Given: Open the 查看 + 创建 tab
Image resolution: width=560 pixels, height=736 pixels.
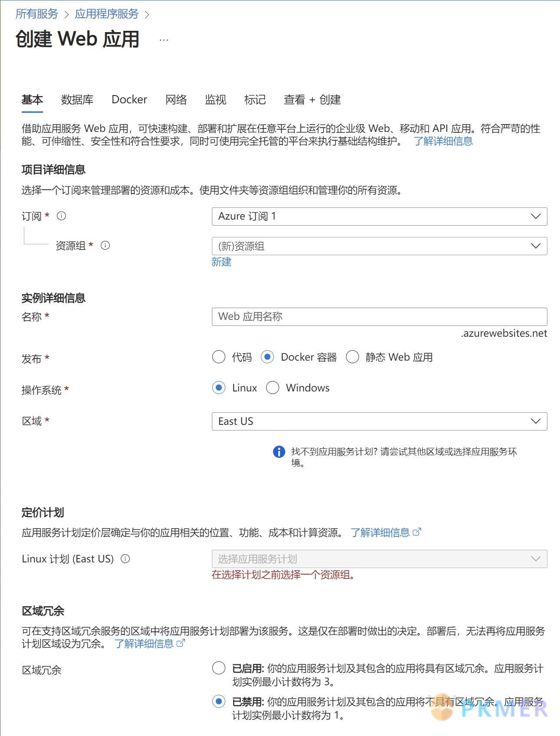Looking at the screenshot, I should coord(312,100).
